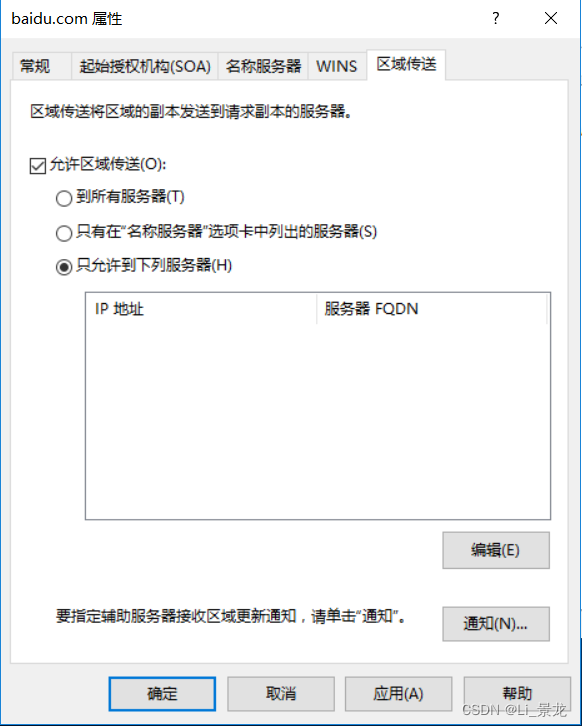Viewport: 582px width, 726px height.
Task: Select the 只允许到下列服务器(H) radio option
Action: pyautogui.click(x=64, y=267)
